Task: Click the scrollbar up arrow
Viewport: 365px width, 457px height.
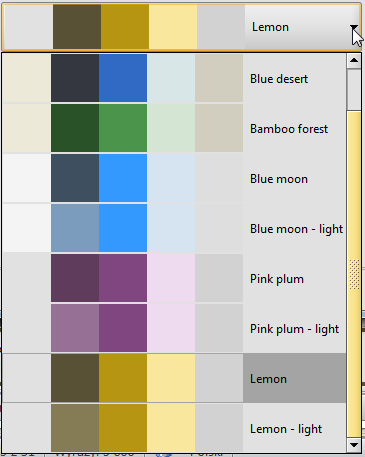Action: 354,61
